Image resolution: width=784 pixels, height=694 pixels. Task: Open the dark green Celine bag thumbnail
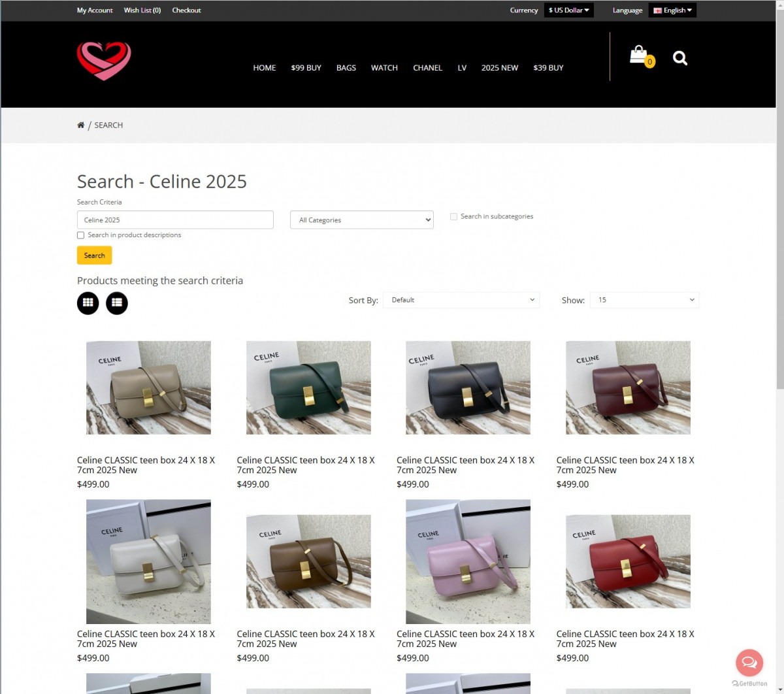pyautogui.click(x=308, y=388)
